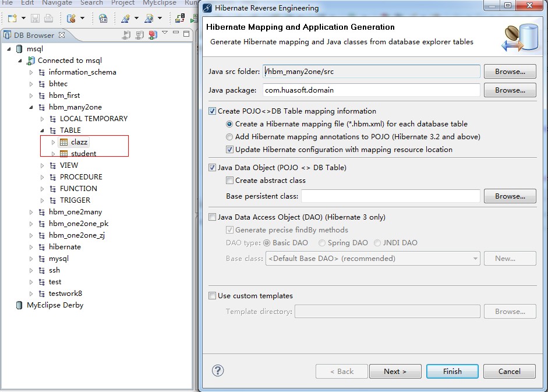This screenshot has width=548, height=392.
Task: Click the msql database cylinder icon
Action: pos(19,49)
